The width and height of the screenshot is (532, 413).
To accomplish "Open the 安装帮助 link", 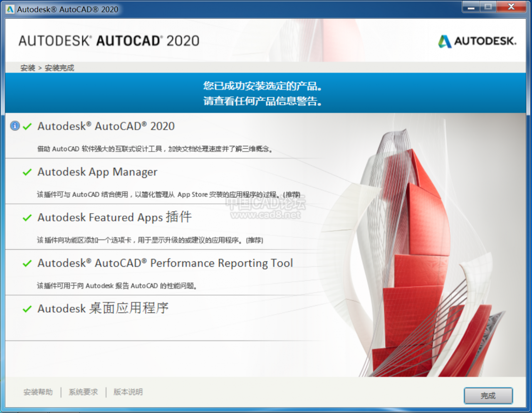I will 38,392.
